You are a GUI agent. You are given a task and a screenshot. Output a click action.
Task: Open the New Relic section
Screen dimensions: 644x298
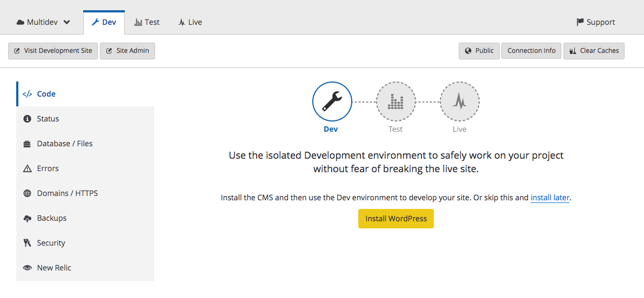(x=85, y=268)
